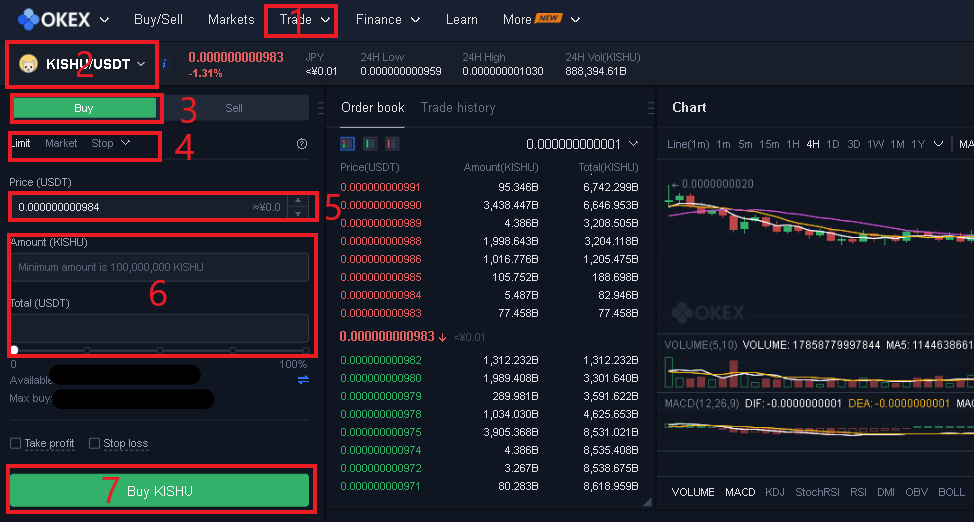Screen dimensions: 974x522
Task: Enable the OBV indicator
Action: (x=916, y=492)
